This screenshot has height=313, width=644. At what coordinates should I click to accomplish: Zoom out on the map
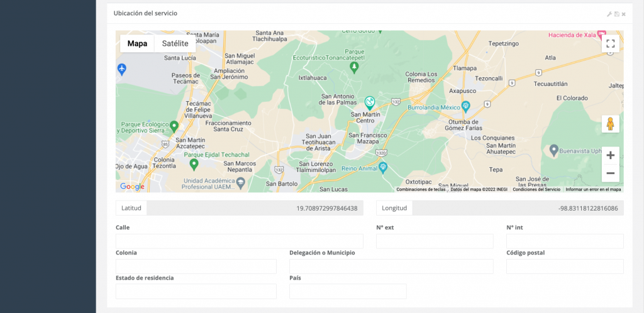point(610,173)
